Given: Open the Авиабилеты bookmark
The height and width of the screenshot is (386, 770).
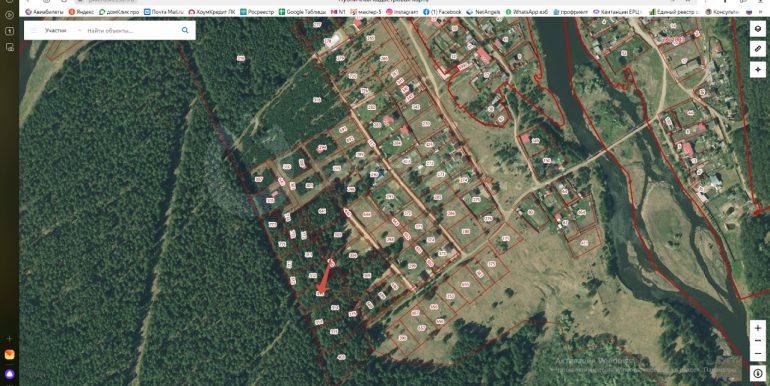Looking at the screenshot, I should [44, 12].
